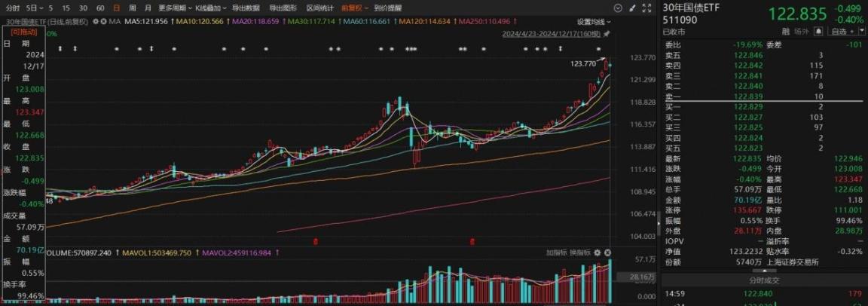The height and width of the screenshot is (306, 868).
Task: Click 加指标 add indicator button
Action: click(556, 252)
